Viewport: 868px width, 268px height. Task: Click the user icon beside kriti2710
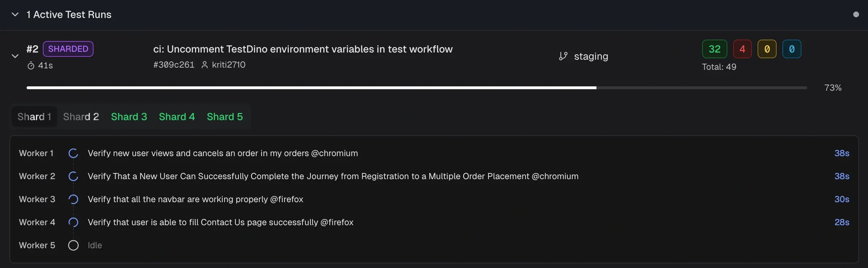point(205,65)
